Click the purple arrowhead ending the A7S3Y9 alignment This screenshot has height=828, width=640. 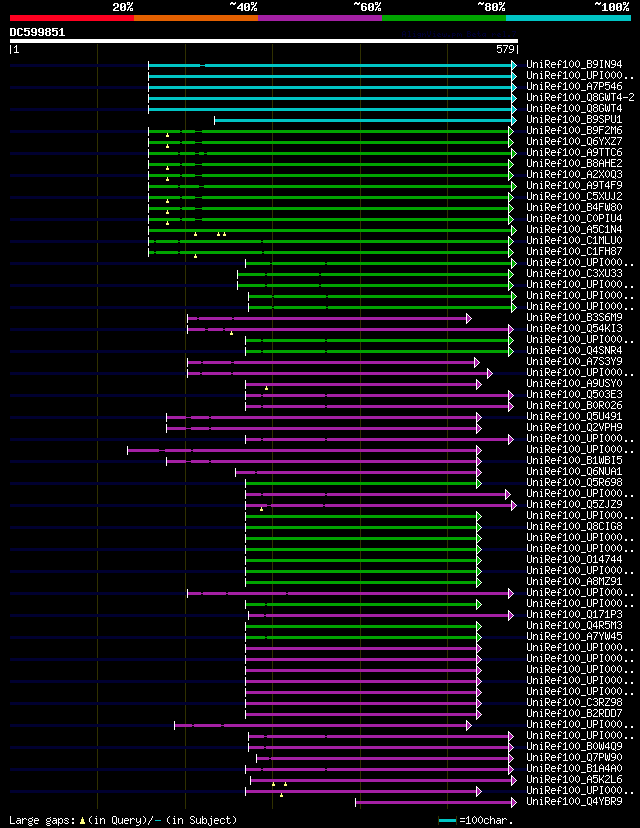click(x=477, y=362)
